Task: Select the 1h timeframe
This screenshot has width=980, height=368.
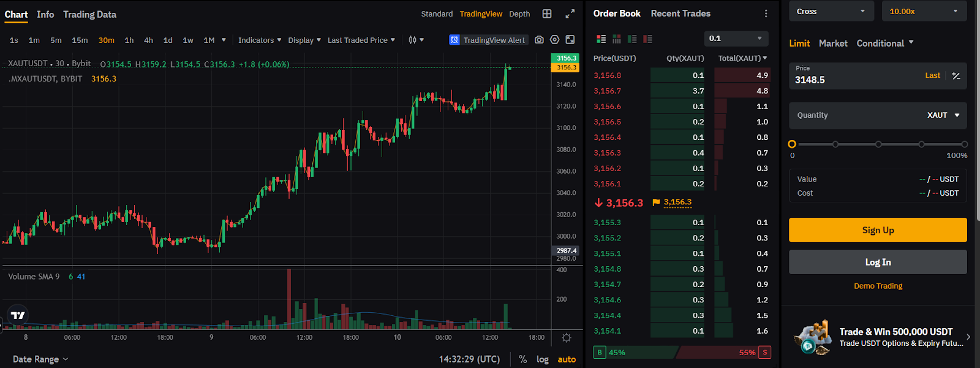Action: click(x=129, y=40)
